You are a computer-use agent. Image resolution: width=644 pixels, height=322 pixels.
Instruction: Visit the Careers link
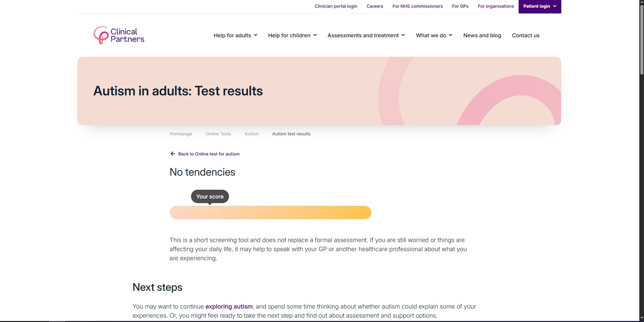375,6
